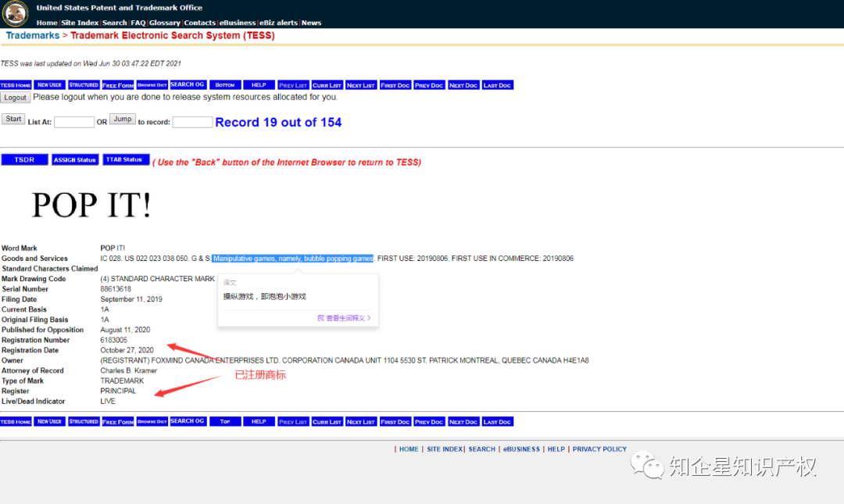Open ASSIGN Status

75,160
